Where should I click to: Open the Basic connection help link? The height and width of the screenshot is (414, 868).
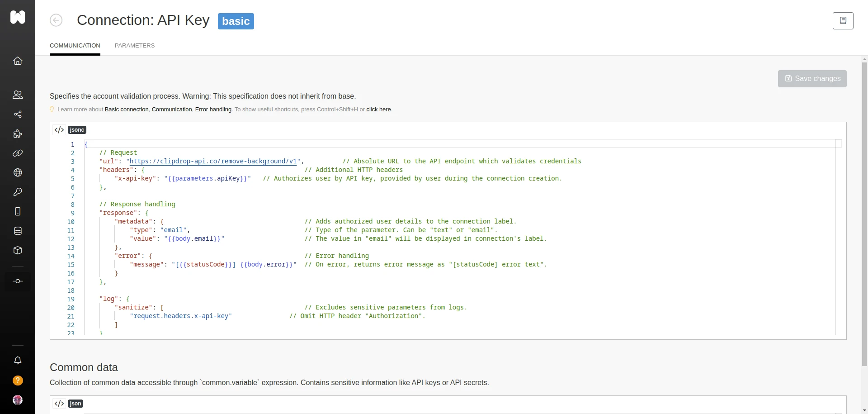[127, 109]
